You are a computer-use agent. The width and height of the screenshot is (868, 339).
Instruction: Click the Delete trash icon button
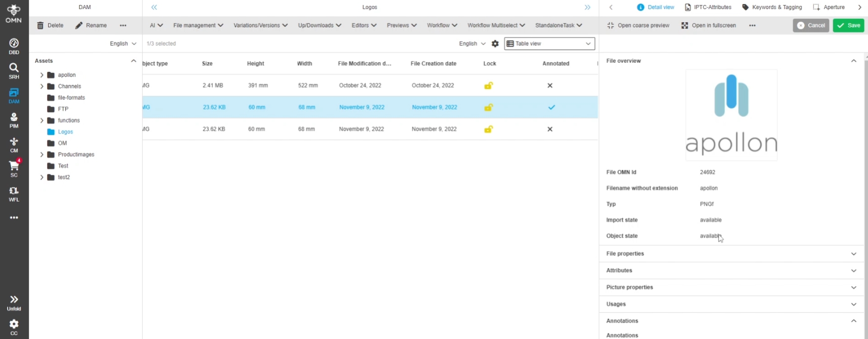50,25
